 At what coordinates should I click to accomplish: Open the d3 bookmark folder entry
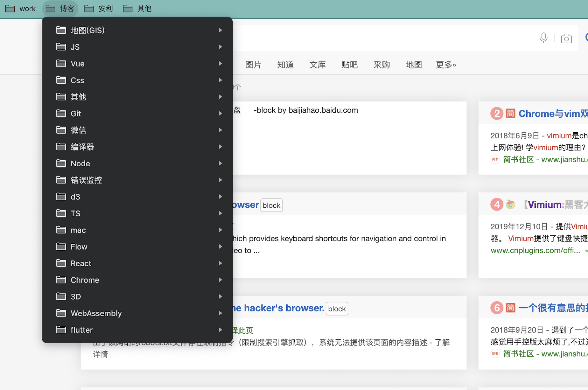pos(137,197)
